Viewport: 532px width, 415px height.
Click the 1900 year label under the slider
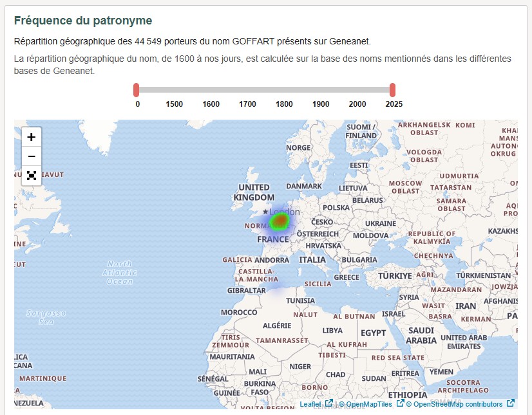click(x=321, y=104)
